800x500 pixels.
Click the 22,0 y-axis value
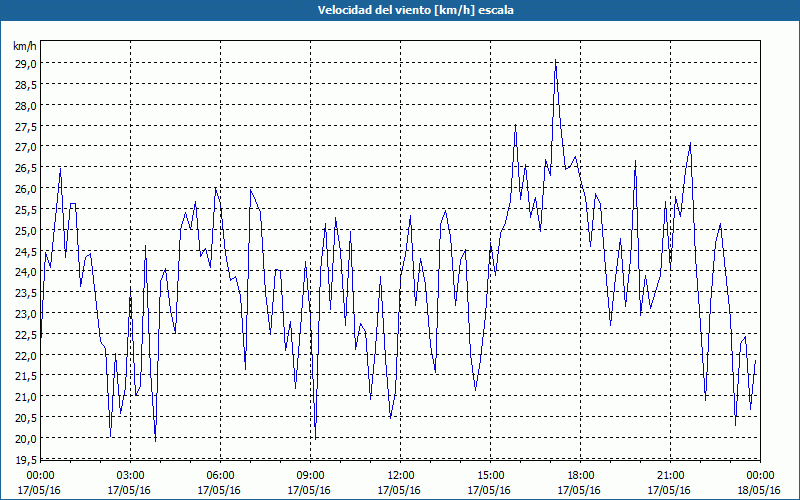click(26, 356)
